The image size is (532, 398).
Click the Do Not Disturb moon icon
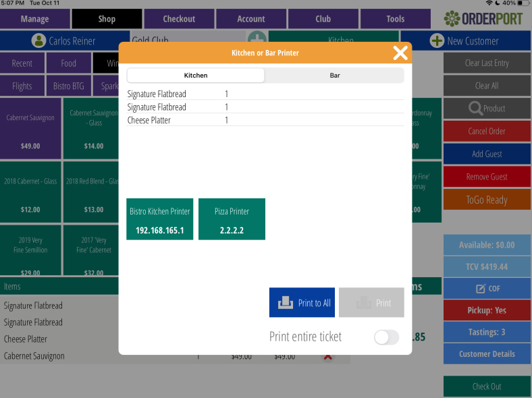click(x=498, y=3)
